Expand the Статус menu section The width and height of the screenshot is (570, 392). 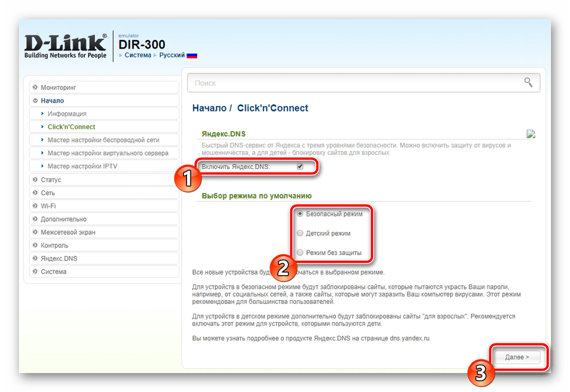click(x=104, y=180)
